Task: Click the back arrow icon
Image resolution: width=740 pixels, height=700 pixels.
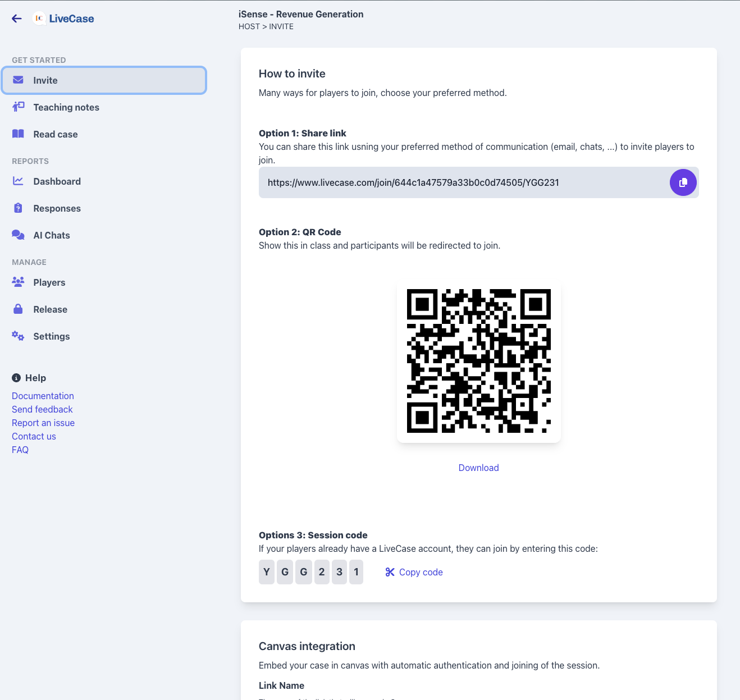Action: pyautogui.click(x=17, y=19)
